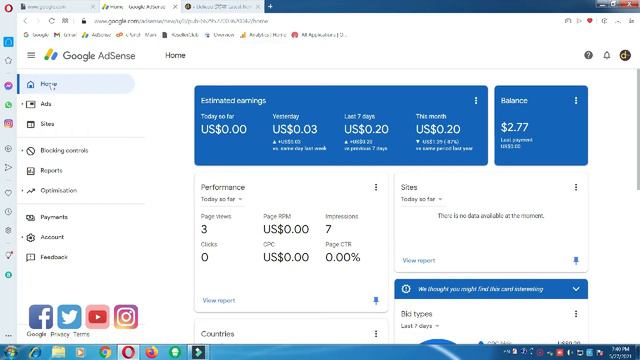
Task: Open the Help question mark icon
Action: (x=588, y=55)
